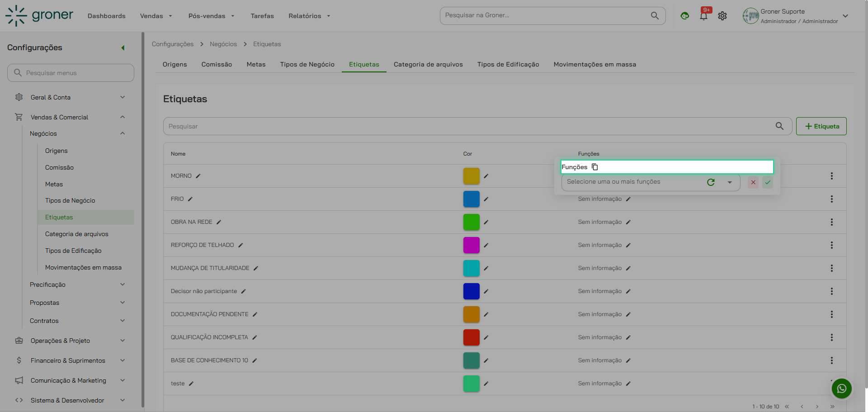Screen dimensions: 868x412
Task: Click the green refresh icon in Funções selector
Action: coord(711,182)
